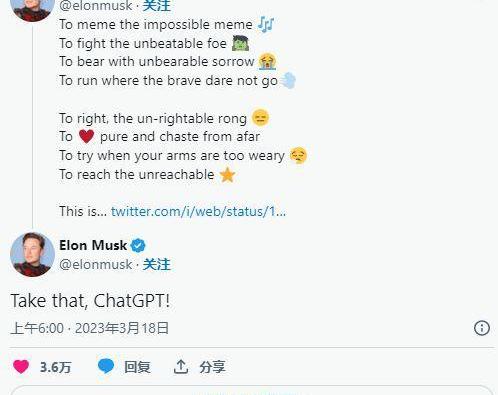Click the red heart emoji in the poem
The image size is (498, 395).
tap(86, 136)
